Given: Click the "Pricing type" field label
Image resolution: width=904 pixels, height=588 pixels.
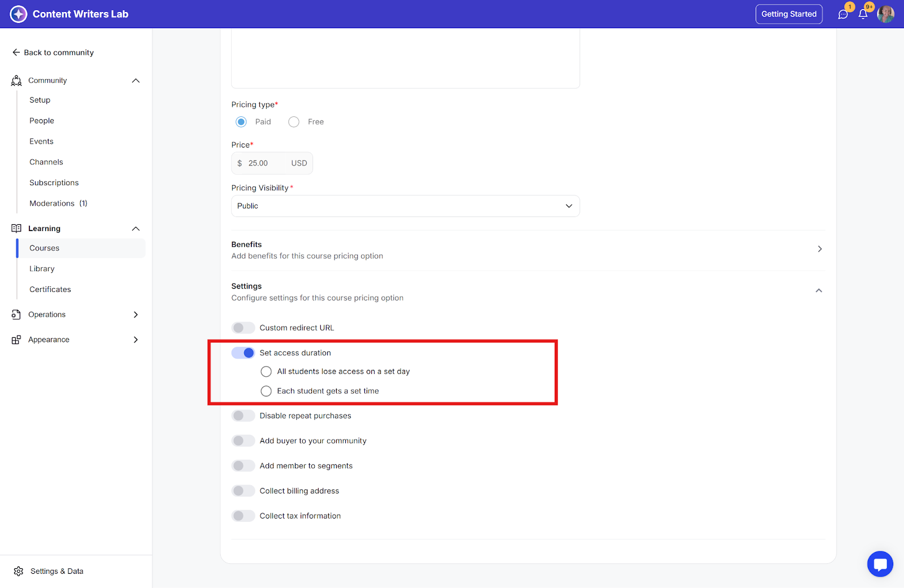Looking at the screenshot, I should (253, 104).
